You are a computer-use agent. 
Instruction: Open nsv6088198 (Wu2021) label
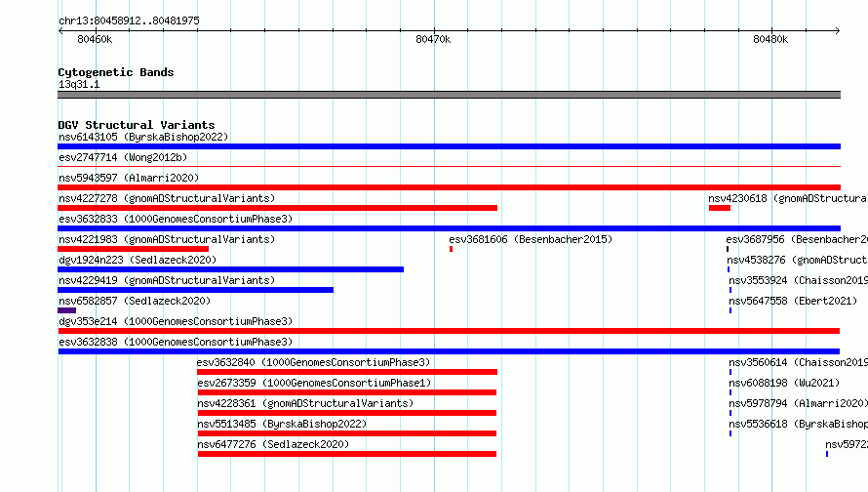(784, 383)
